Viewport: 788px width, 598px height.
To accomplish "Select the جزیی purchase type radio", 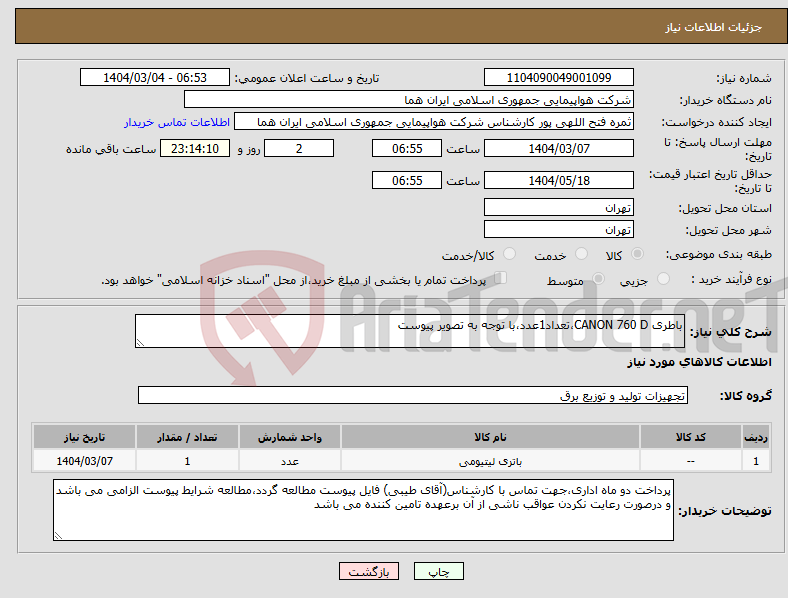I will (663, 278).
